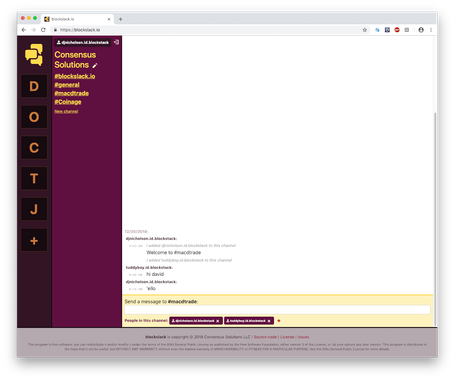Add a person to channel with red plus

coord(279,321)
